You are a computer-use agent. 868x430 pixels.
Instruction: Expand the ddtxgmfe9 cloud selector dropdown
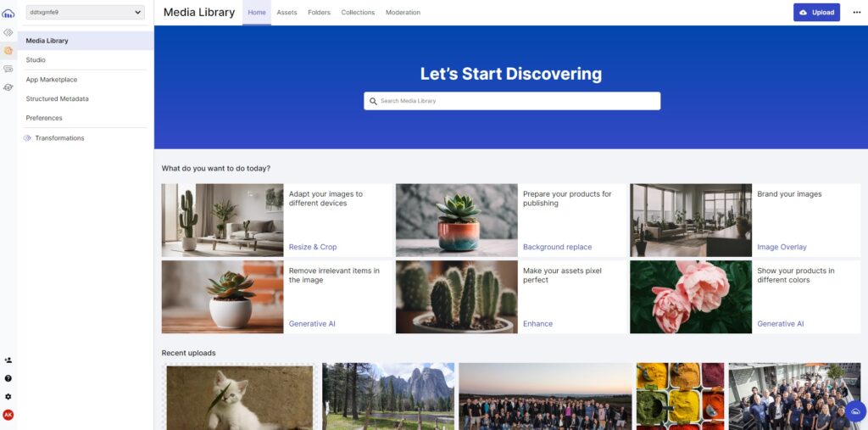tap(86, 12)
